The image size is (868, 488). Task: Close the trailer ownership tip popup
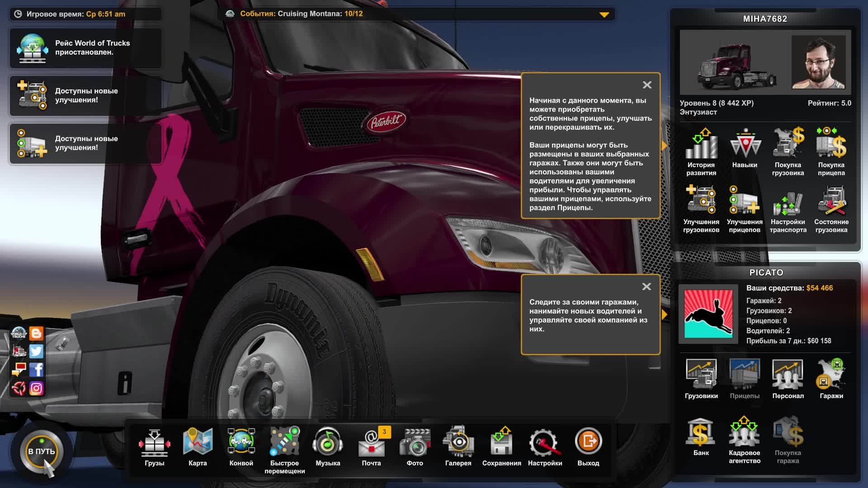(647, 85)
